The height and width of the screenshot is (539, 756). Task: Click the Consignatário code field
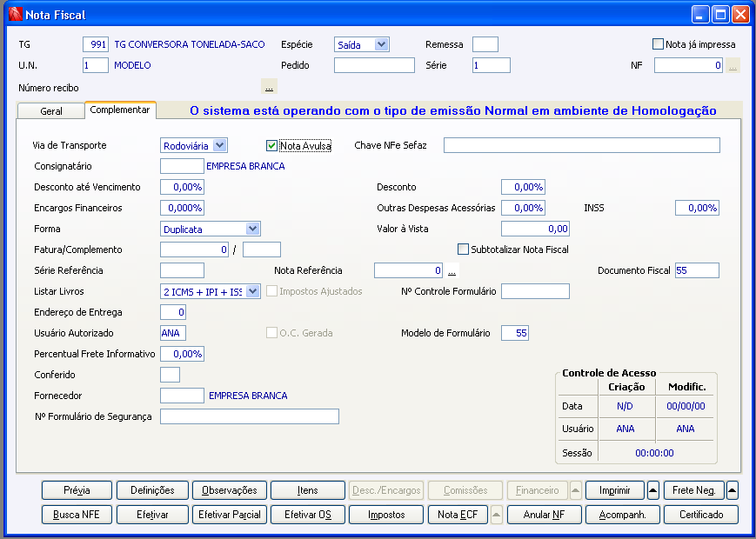coord(182,166)
